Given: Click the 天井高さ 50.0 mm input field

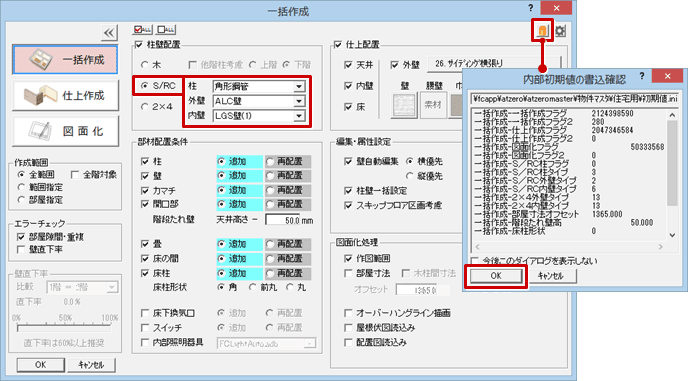Looking at the screenshot, I should pyautogui.click(x=283, y=220).
